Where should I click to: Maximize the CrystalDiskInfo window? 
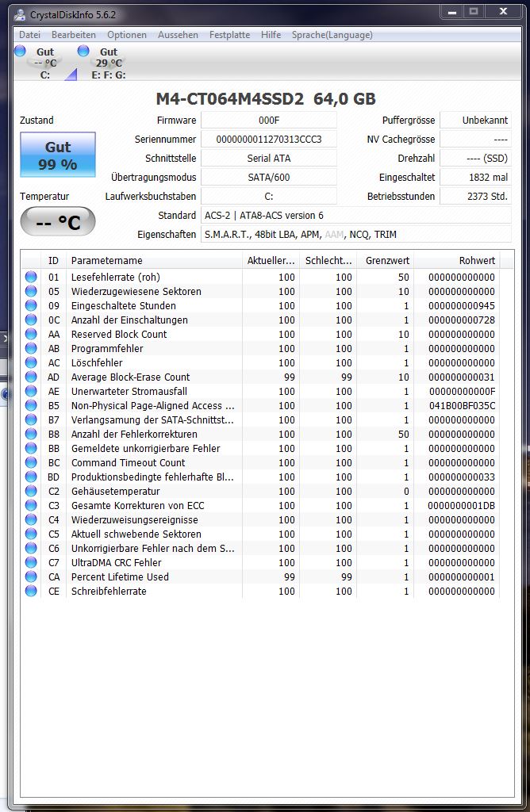click(x=474, y=11)
